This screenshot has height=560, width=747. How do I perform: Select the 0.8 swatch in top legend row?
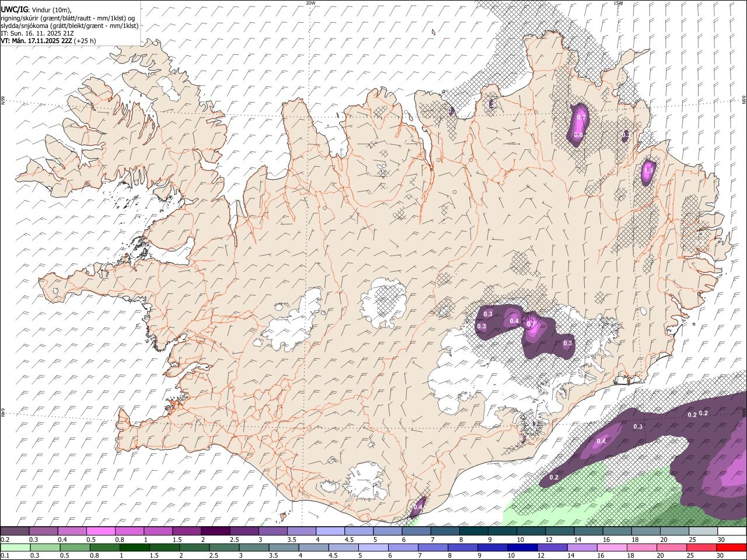pos(130,531)
